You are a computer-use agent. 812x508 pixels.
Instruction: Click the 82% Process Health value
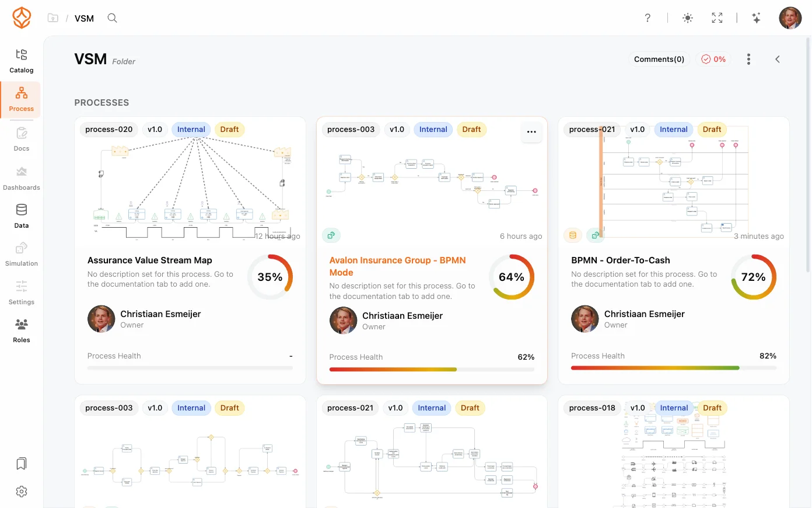pos(768,356)
